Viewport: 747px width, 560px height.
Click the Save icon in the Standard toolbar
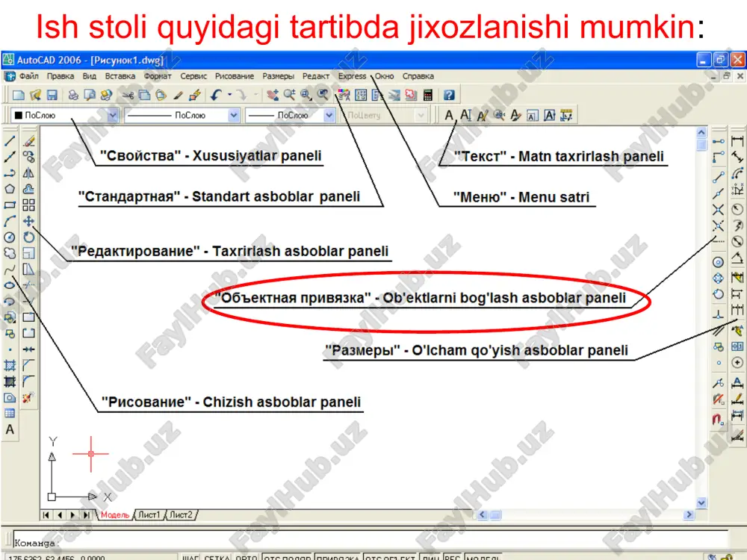pos(52,96)
